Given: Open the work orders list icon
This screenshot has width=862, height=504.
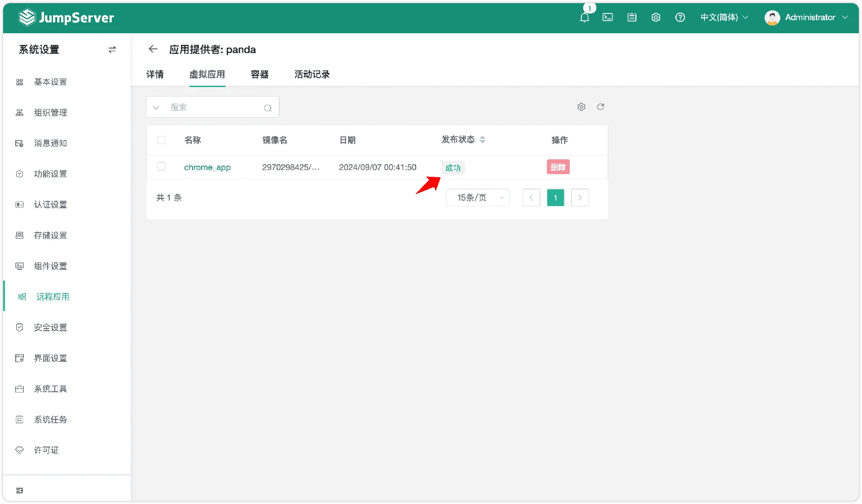Looking at the screenshot, I should tap(632, 18).
